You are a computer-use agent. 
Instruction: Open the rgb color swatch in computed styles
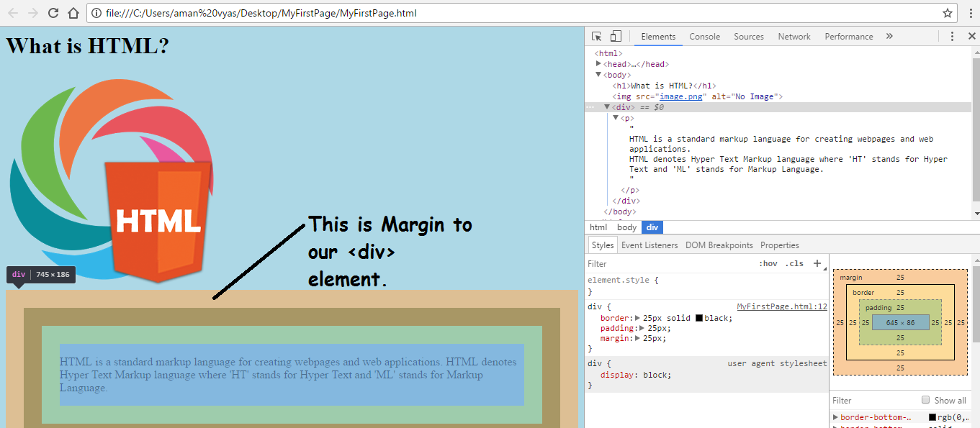tap(932, 417)
